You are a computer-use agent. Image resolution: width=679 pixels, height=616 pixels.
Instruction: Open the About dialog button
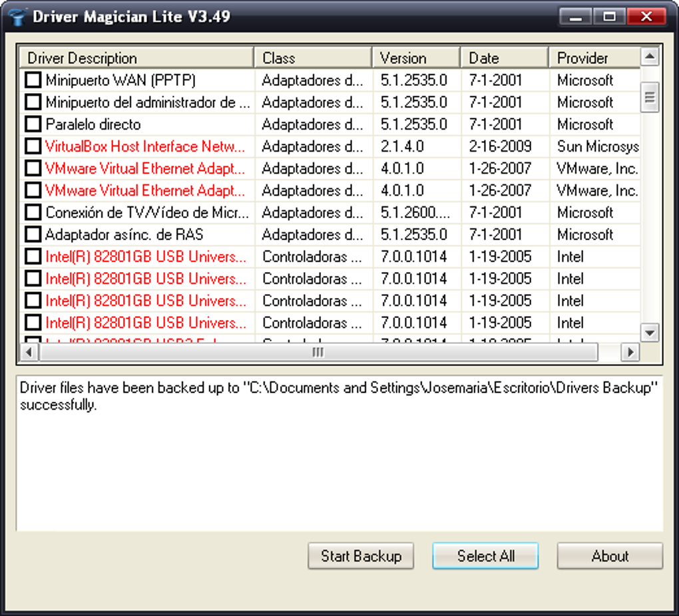tap(610, 556)
